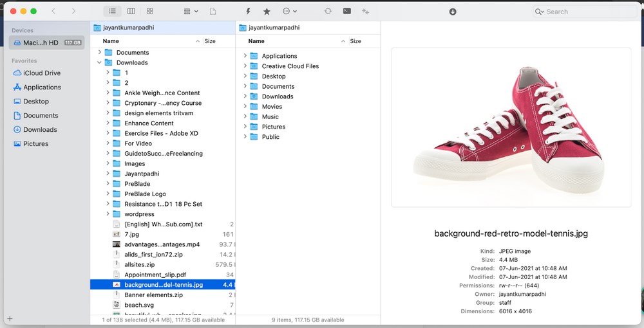Click the sparkle toolbar icon
This screenshot has height=328, width=644.
[366, 12]
